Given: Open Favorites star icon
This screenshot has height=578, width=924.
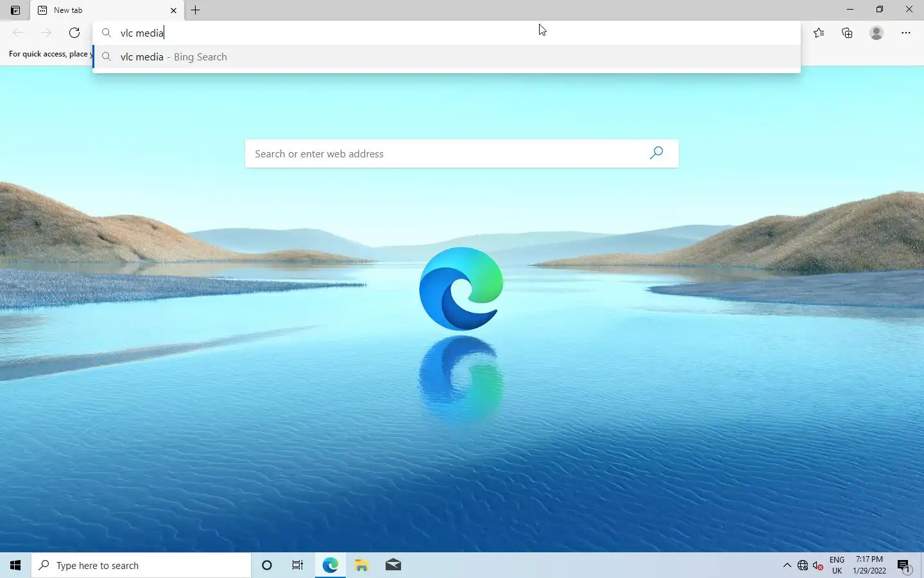Looking at the screenshot, I should pyautogui.click(x=819, y=33).
